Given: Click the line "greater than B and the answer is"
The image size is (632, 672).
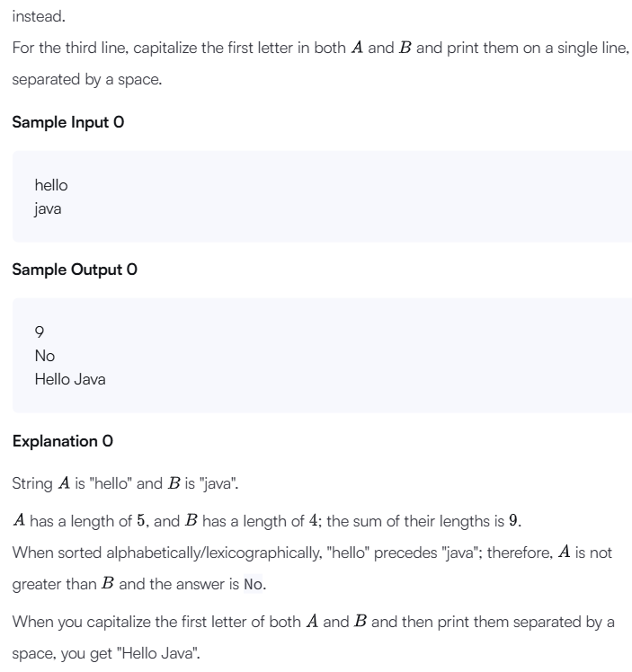Looking at the screenshot, I should [125, 584].
